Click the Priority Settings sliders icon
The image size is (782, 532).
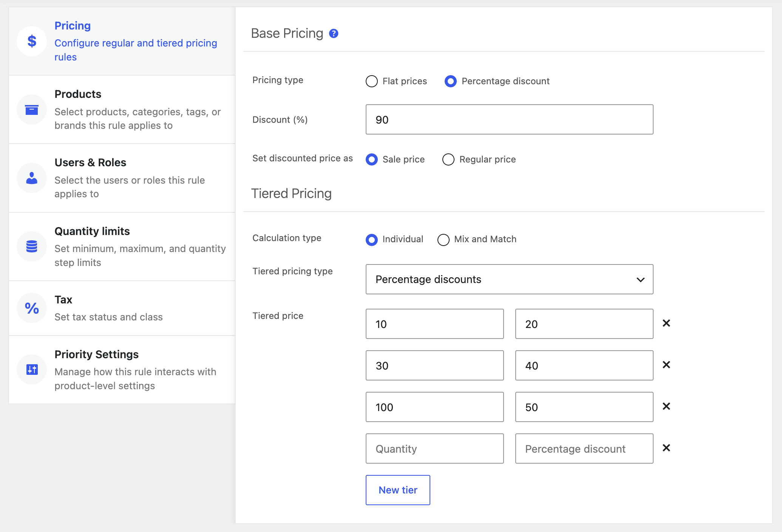click(x=32, y=370)
